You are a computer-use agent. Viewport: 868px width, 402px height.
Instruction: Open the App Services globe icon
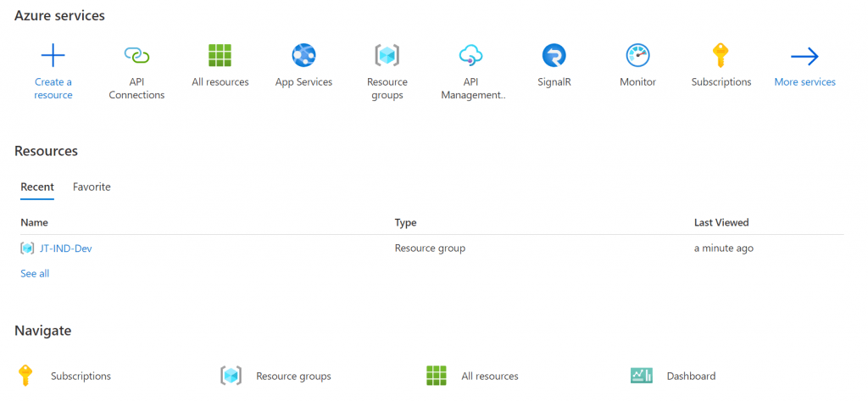click(x=303, y=55)
